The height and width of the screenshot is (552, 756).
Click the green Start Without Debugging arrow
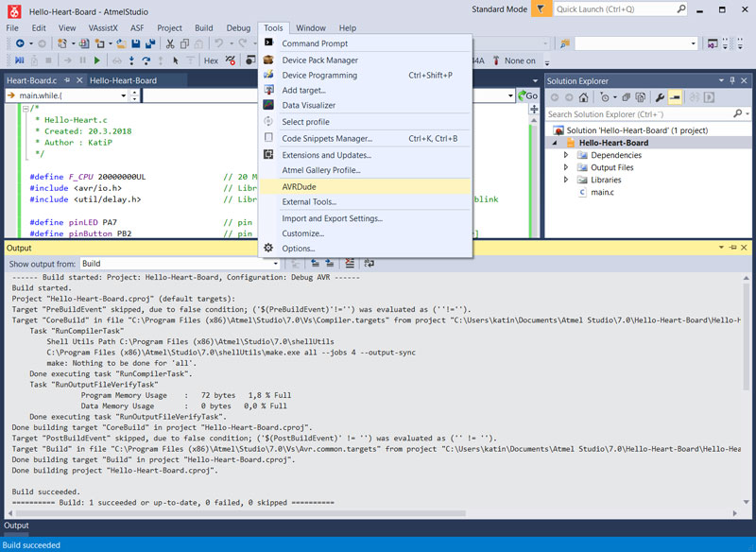pos(97,60)
